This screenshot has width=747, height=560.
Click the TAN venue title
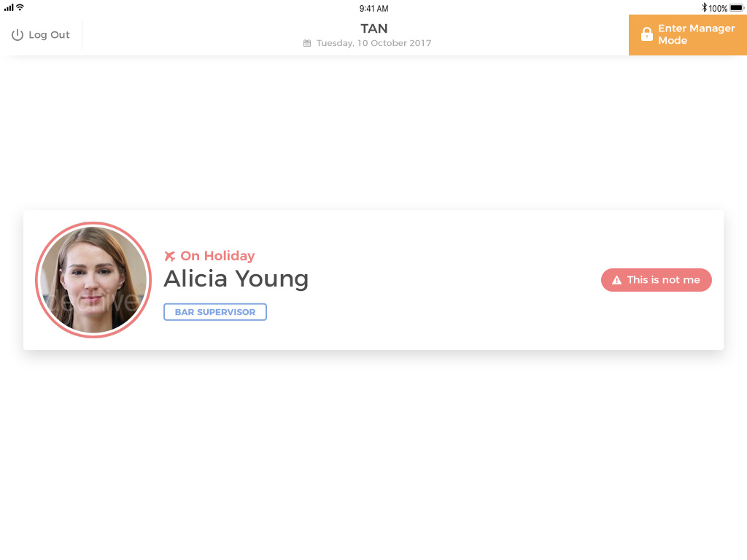(373, 28)
